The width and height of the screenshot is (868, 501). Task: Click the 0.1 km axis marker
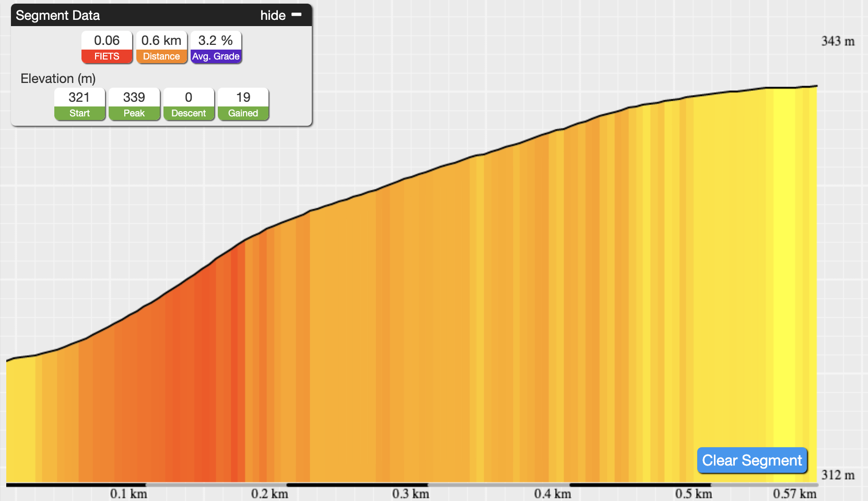point(128,494)
